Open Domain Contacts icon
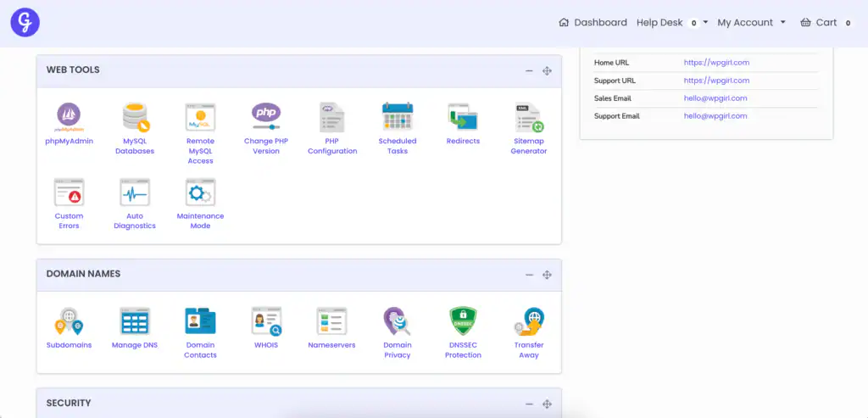Screen dimensions: 868x418 (200, 321)
